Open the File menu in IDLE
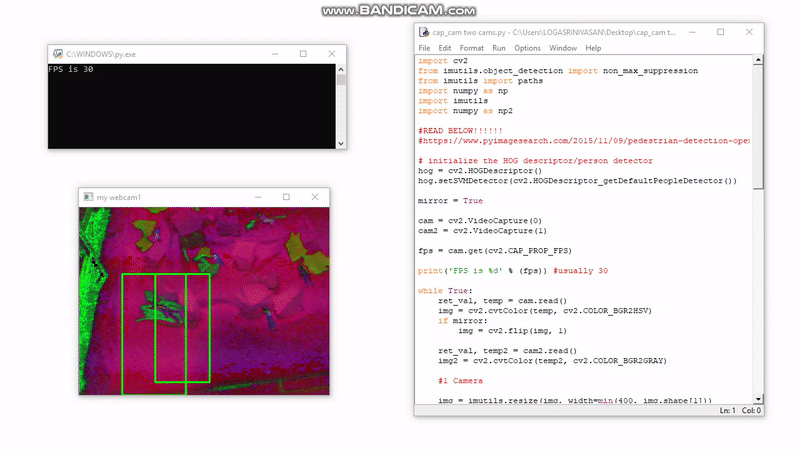This screenshot has width=800, height=450. tap(424, 48)
